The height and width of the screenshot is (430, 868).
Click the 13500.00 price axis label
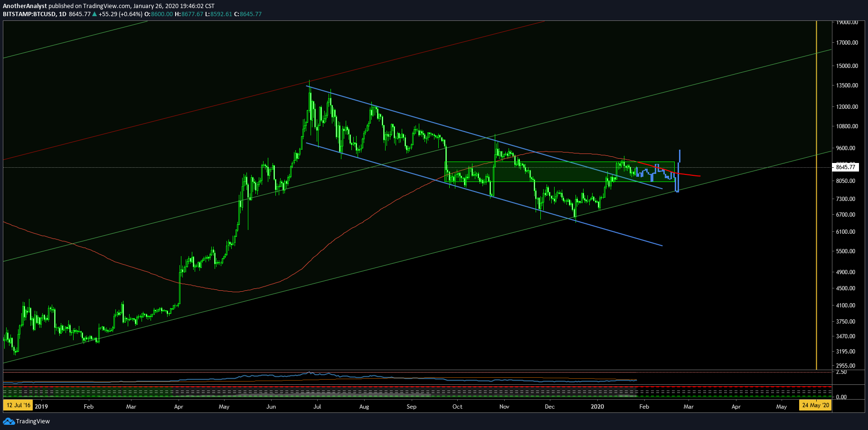click(847, 86)
